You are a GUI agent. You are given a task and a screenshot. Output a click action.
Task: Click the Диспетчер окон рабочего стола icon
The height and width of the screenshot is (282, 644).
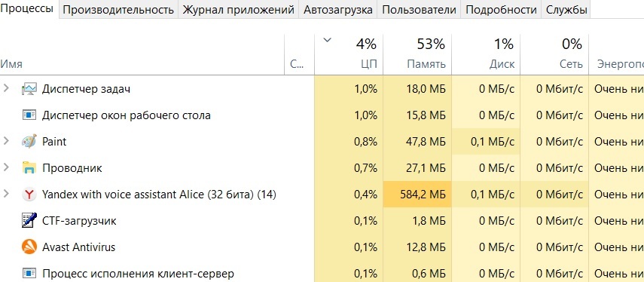click(29, 115)
